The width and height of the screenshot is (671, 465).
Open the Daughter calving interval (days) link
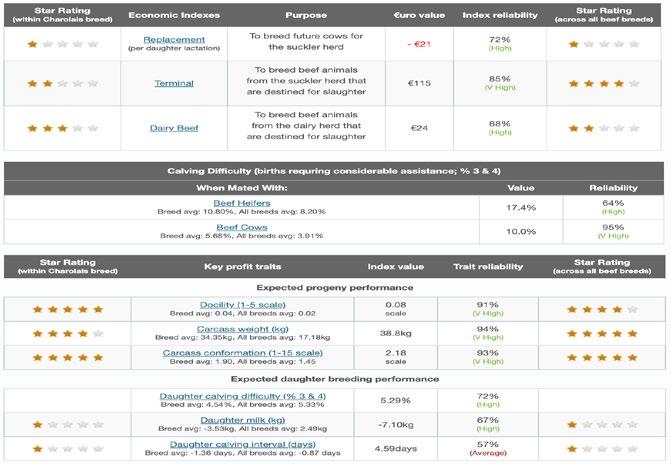[243, 444]
